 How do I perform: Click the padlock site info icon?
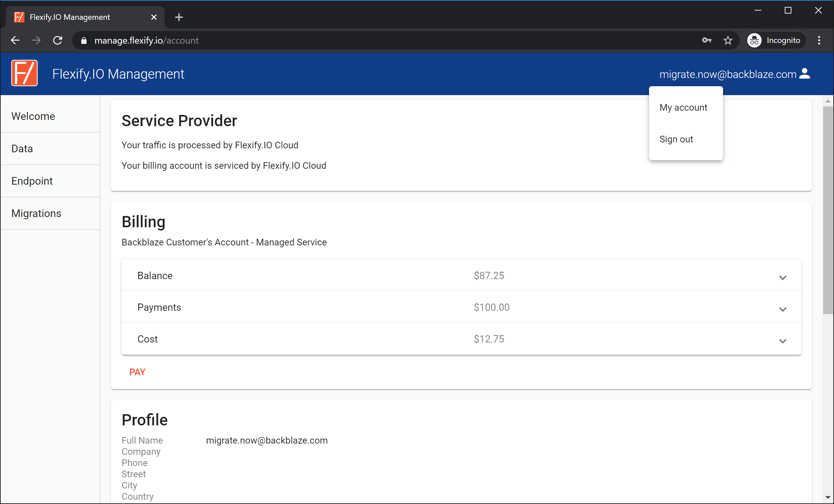click(x=84, y=41)
